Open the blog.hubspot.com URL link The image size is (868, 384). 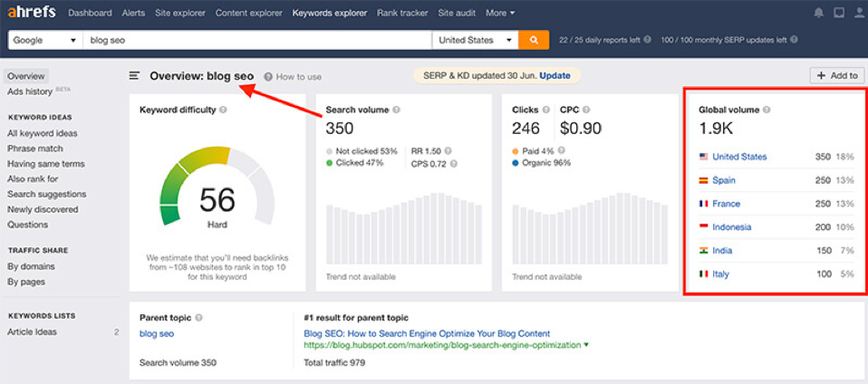(442, 345)
